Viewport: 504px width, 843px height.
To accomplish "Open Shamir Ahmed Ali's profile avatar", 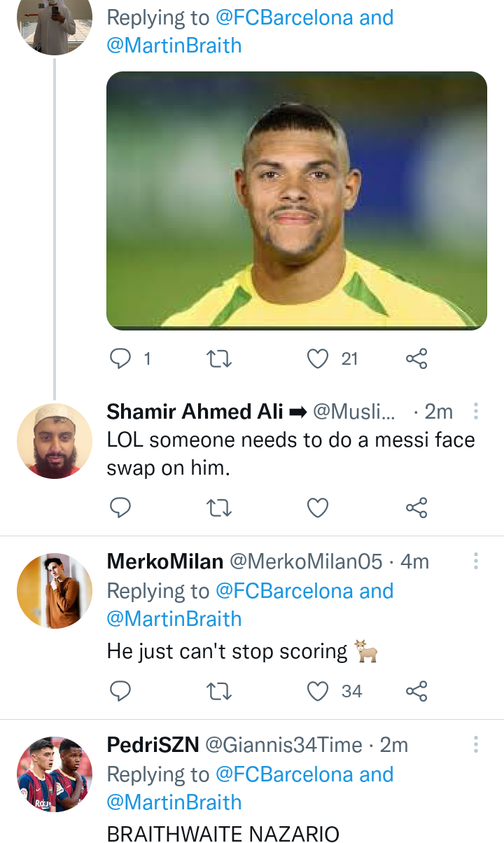I will point(55,441).
